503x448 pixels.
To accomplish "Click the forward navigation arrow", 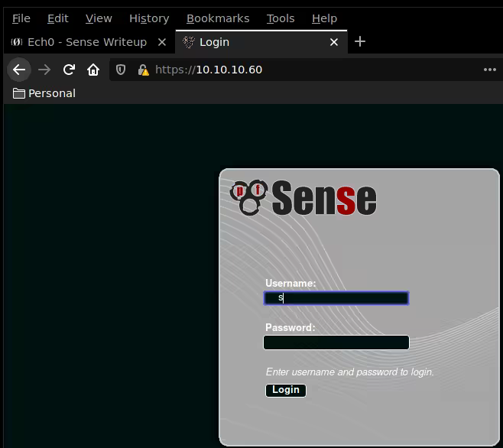I will coord(44,70).
